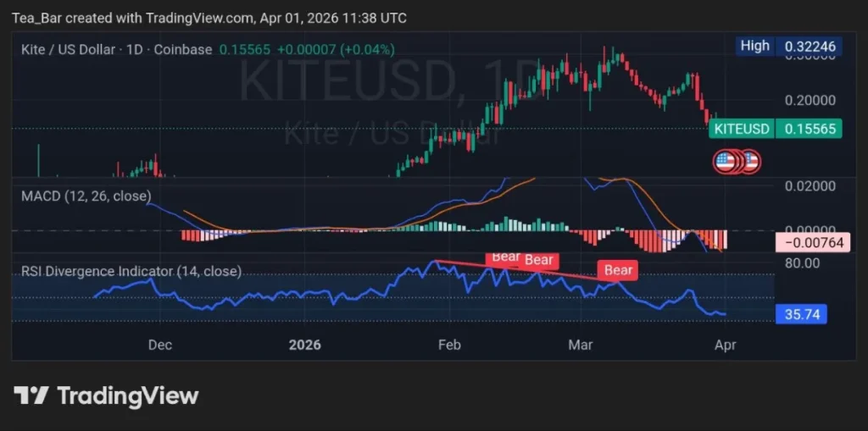The image size is (868, 431).
Task: Select the middle Bear divergence label
Action: [538, 260]
